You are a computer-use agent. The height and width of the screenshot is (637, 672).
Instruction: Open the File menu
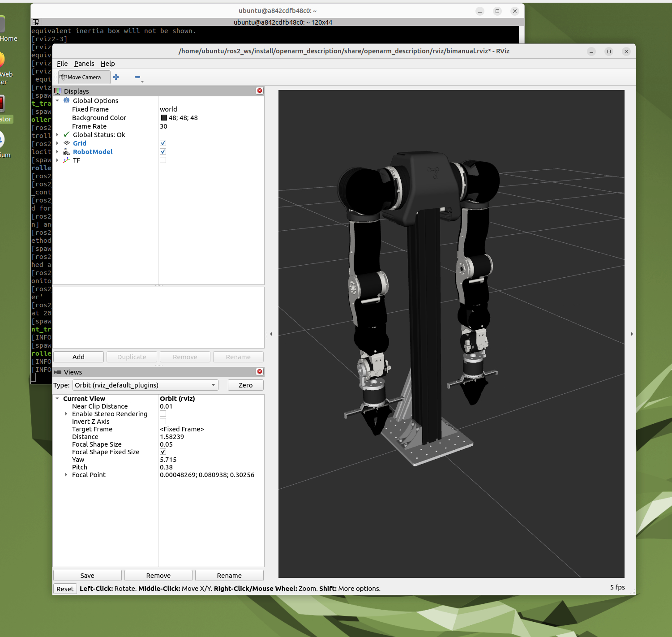[62, 64]
